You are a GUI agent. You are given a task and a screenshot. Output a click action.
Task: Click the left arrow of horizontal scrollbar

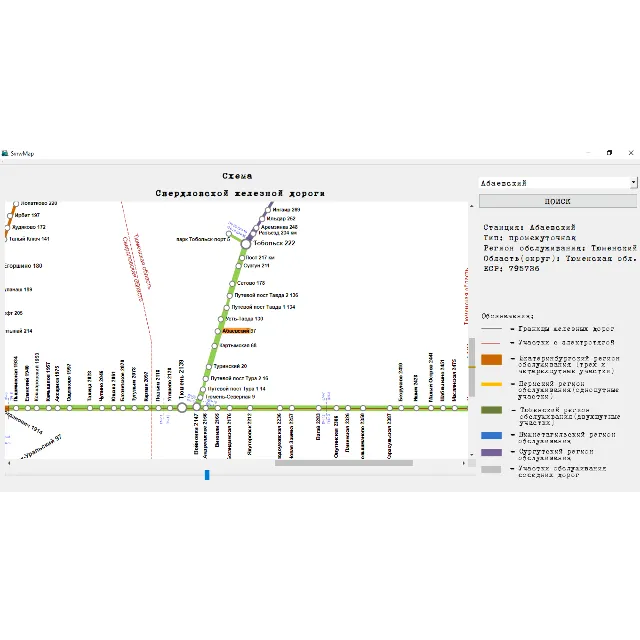point(9,463)
